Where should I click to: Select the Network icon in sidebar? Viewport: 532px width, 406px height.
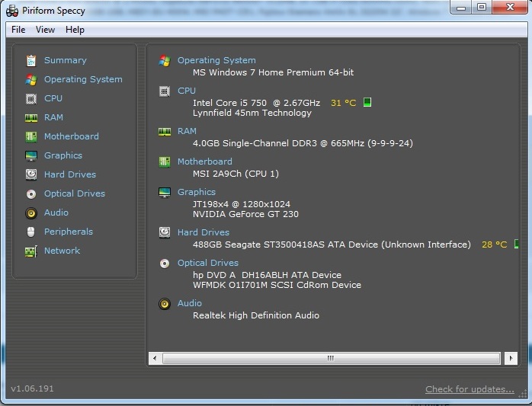tap(30, 251)
